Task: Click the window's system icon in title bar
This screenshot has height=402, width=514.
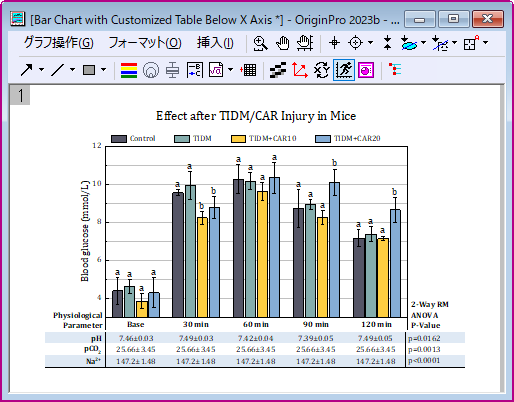Action: pyautogui.click(x=17, y=19)
